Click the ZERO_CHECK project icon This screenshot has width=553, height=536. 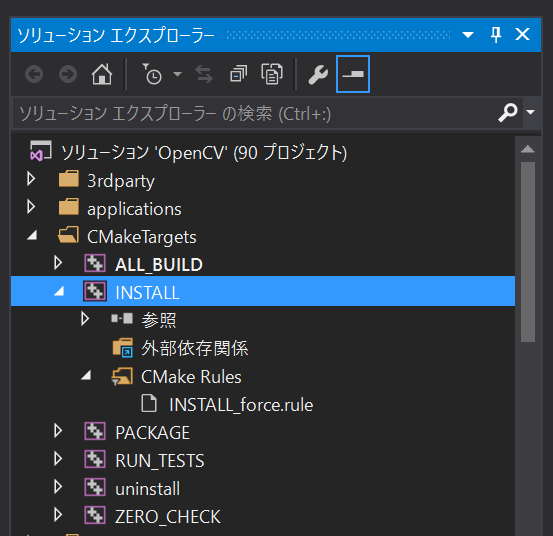point(95,515)
